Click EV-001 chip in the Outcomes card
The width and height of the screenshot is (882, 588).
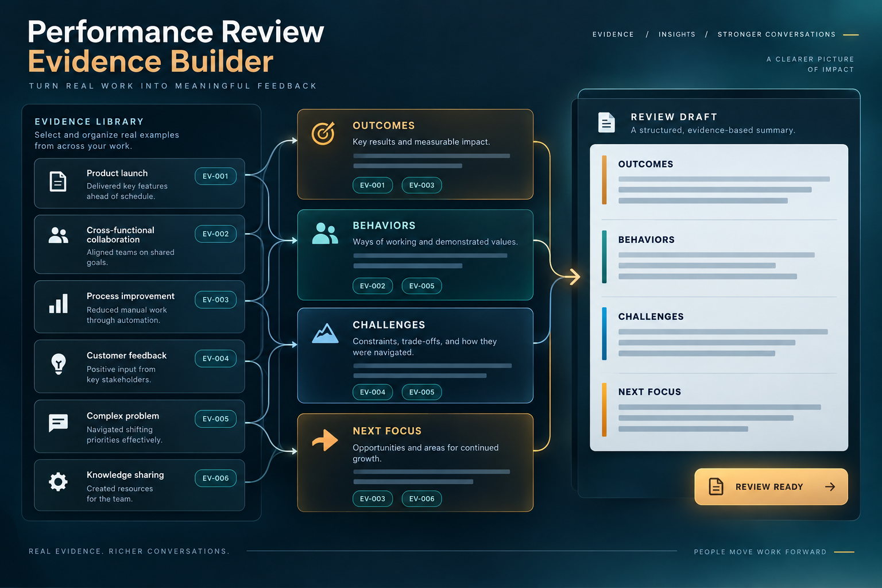(x=373, y=185)
